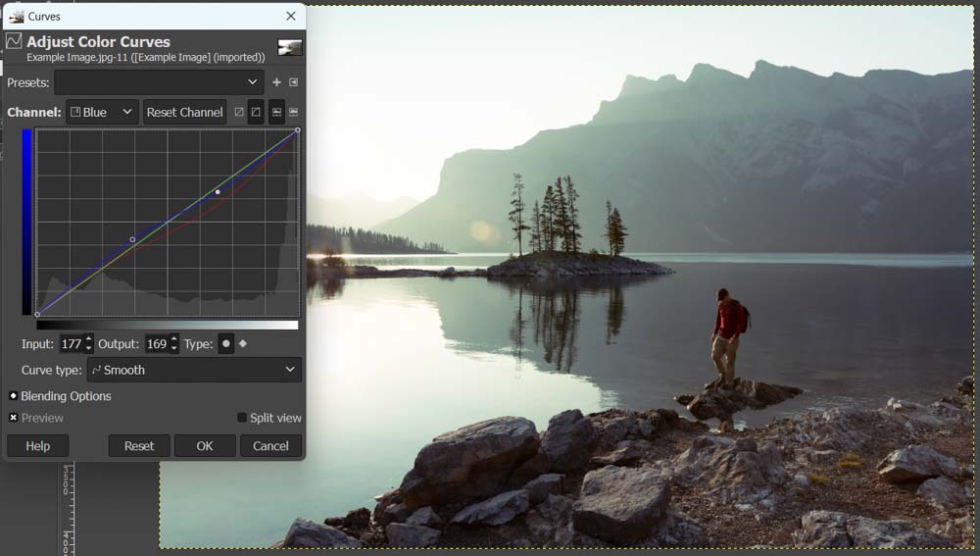
Task: Decrease Input value with down arrow
Action: point(88,348)
